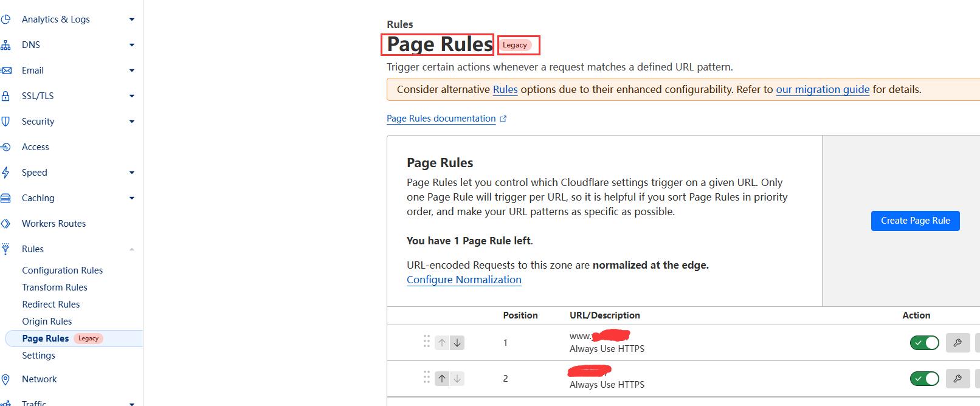Edit rule 2 with wrench button
Screen dimensions: 980x406
(x=958, y=379)
